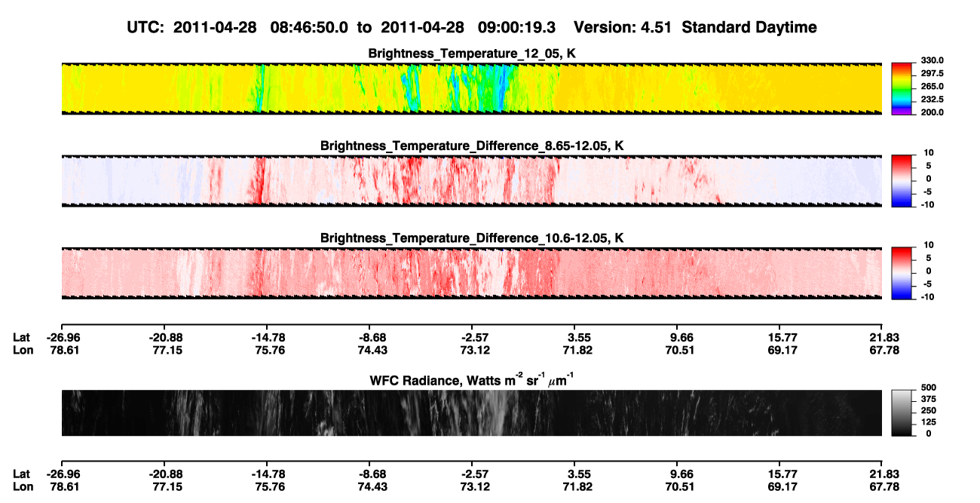The width and height of the screenshot is (980, 503).
Task: Click the 10 label of 8.65-12.05 colorbar
Action: (x=928, y=152)
